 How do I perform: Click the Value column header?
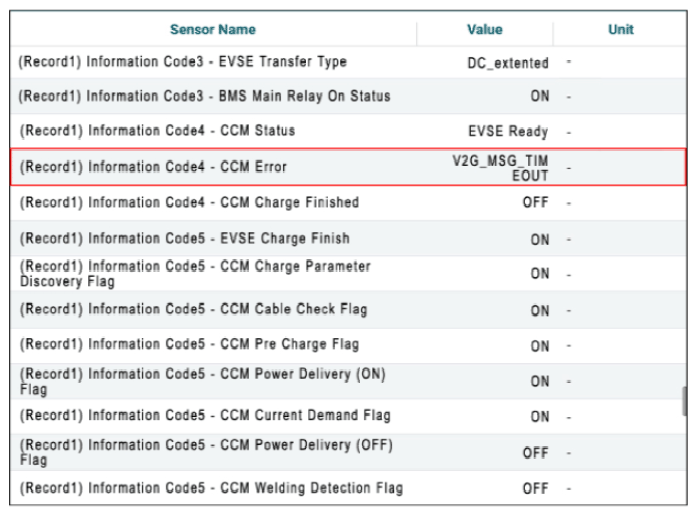coord(485,29)
